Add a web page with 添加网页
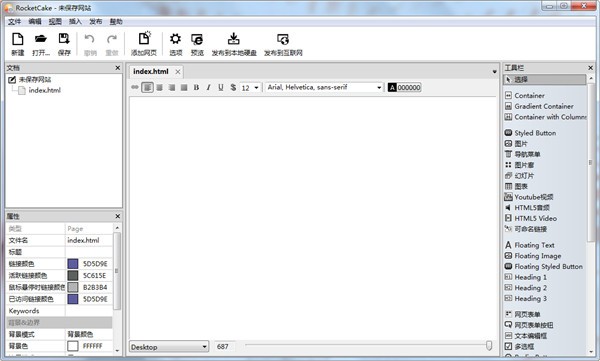The height and width of the screenshot is (361, 600). (x=144, y=44)
